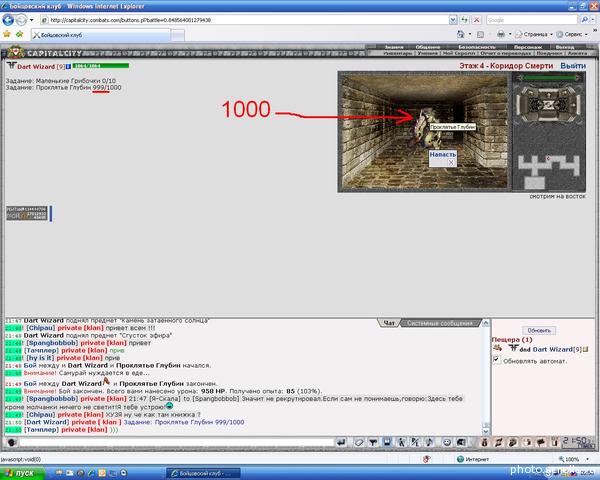Image resolution: width=600 pixels, height=480 pixels.
Task: Click the Интернет security zone in status bar
Action: (x=473, y=459)
